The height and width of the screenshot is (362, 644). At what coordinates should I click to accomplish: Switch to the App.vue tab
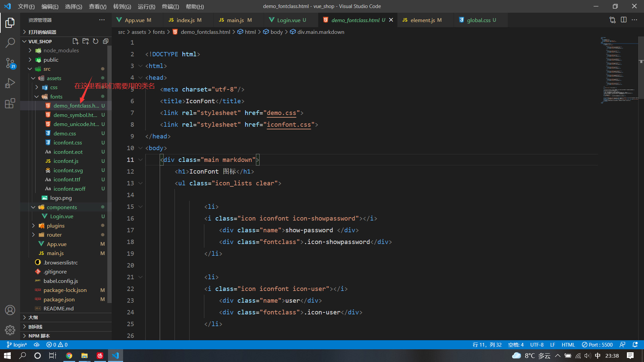click(137, 20)
